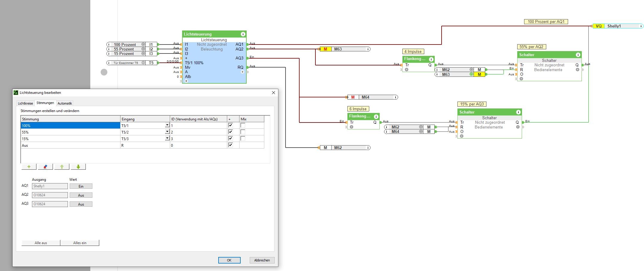Confirm the dialog with OK
Screen dimensions: 644x271
pos(229,260)
